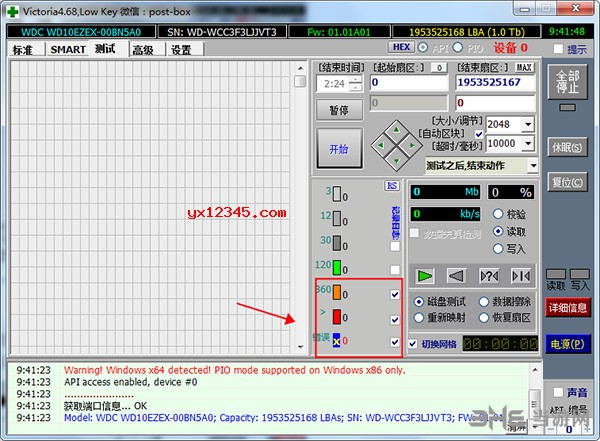This screenshot has width=600, height=441.
Task: Toggle the 120ms log checkbox
Action: pos(395,270)
